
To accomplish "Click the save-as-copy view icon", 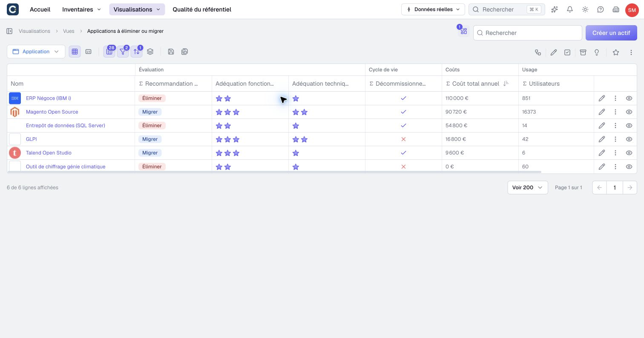I will click(x=184, y=52).
